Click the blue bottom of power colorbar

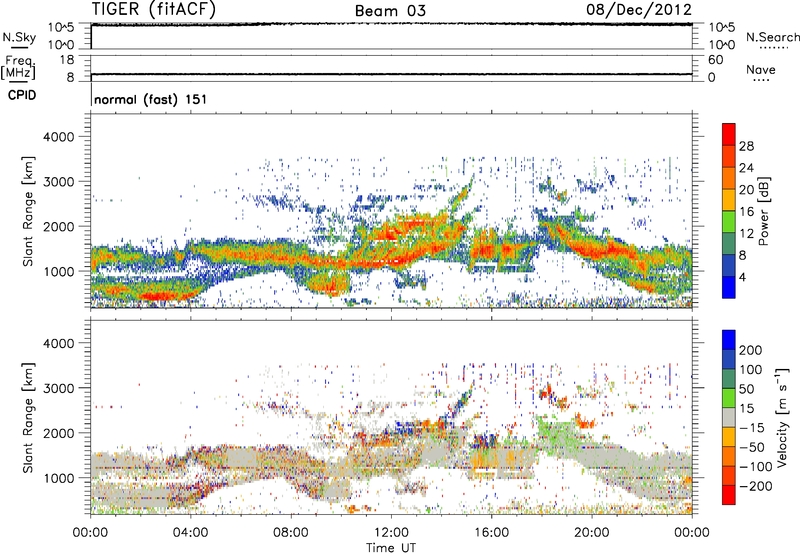[729, 287]
